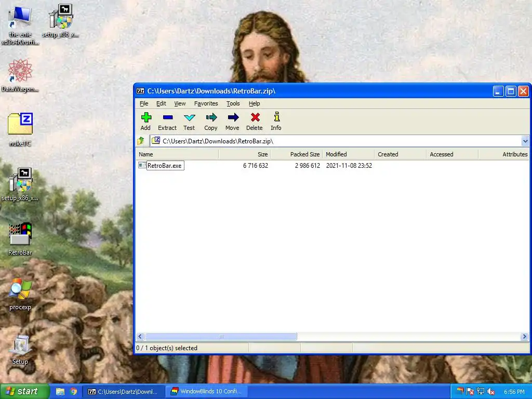Click the red Delete icon
532x399 pixels.
(255, 117)
